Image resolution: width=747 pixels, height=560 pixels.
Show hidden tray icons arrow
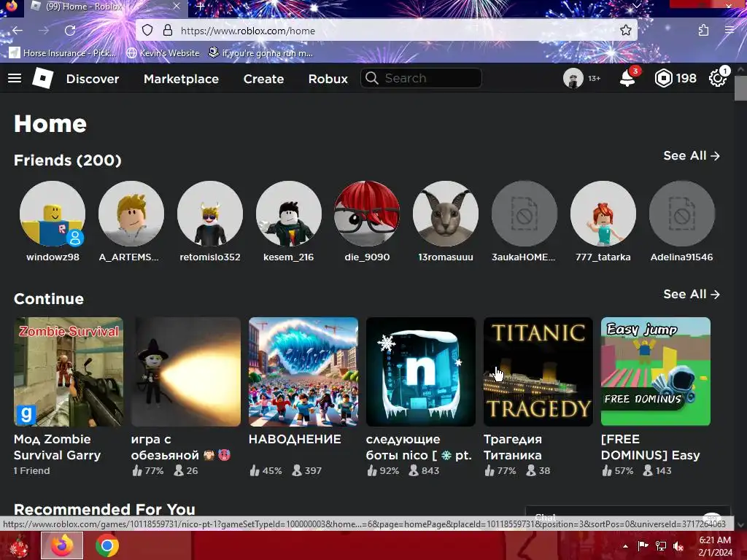pos(625,546)
